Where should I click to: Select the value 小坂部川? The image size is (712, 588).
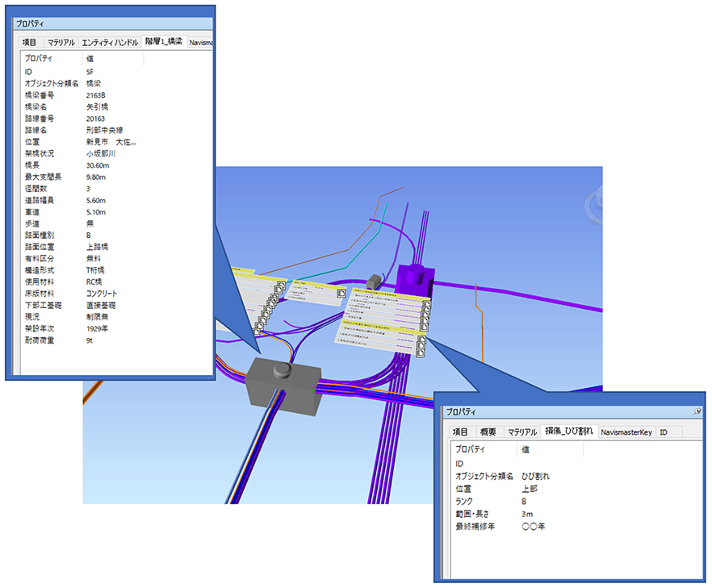tap(101, 153)
